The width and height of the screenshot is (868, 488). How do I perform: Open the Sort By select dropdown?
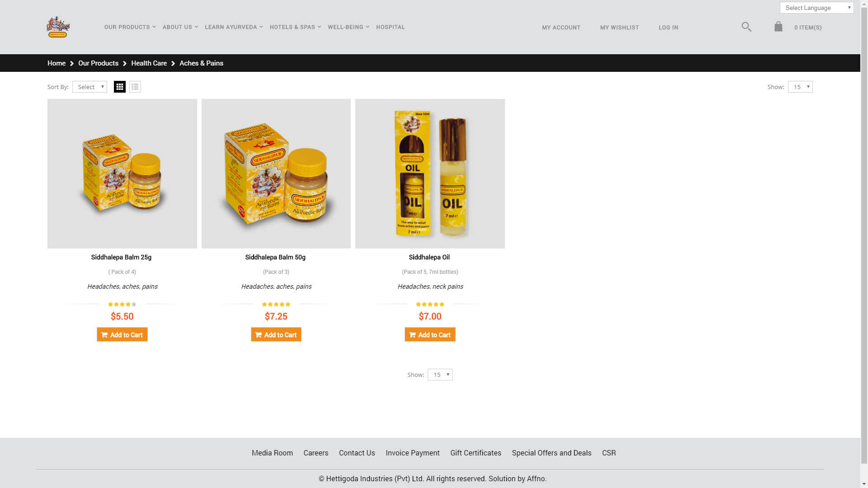90,87
